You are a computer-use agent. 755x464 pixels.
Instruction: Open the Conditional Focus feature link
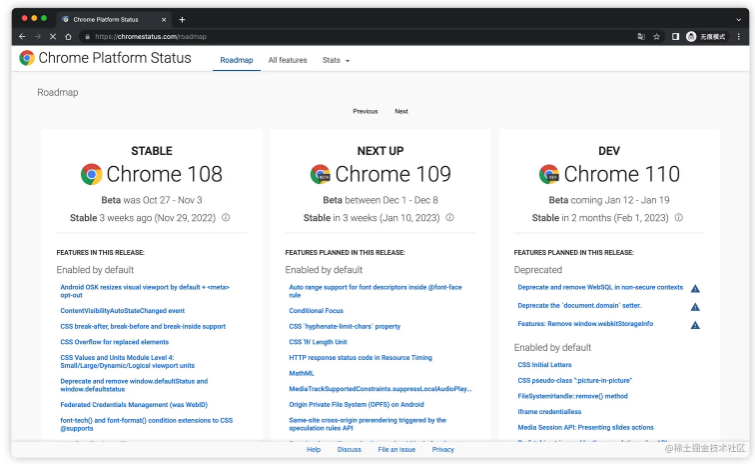click(316, 311)
